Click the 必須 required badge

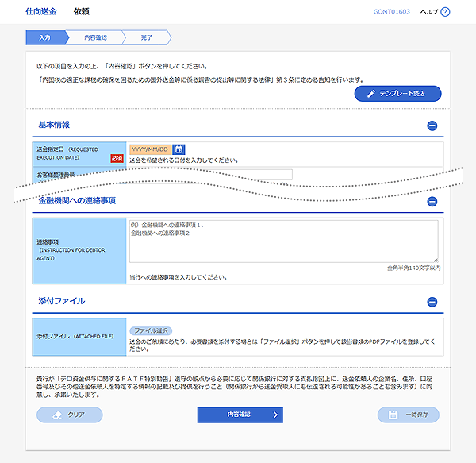tap(117, 158)
